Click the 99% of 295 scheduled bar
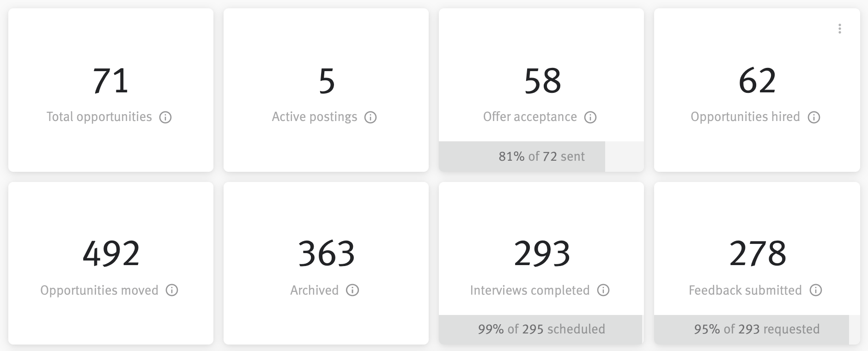The width and height of the screenshot is (868, 351). click(541, 329)
